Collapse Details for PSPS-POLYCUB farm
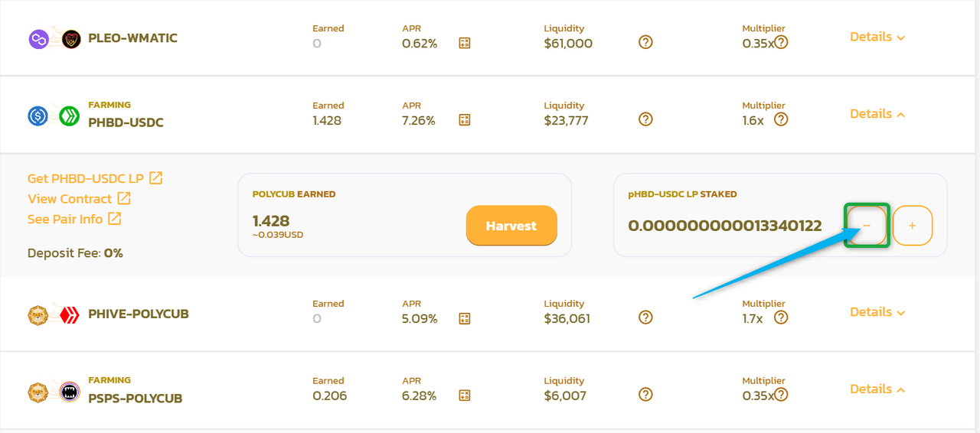Screen dimensions: 980x433 point(877,389)
